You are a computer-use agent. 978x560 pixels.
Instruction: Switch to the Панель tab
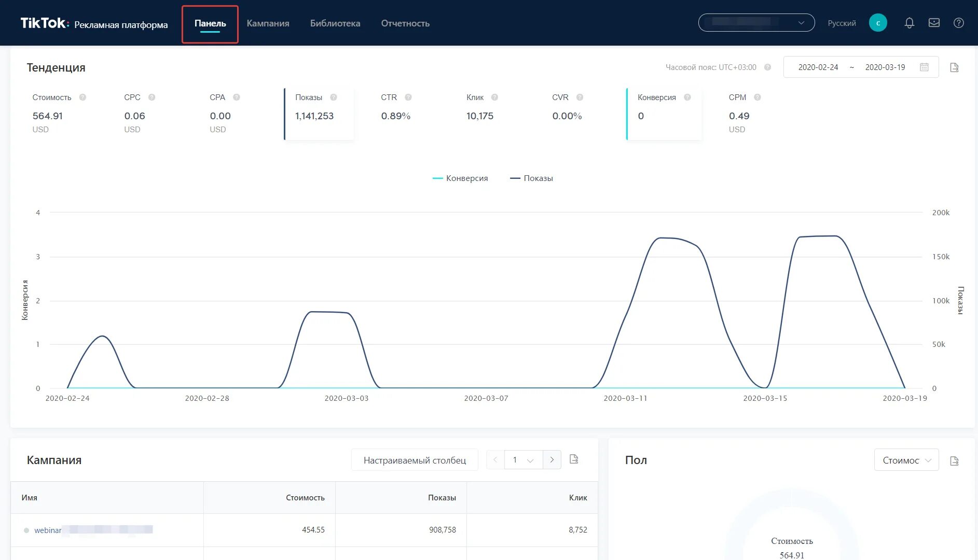(210, 24)
